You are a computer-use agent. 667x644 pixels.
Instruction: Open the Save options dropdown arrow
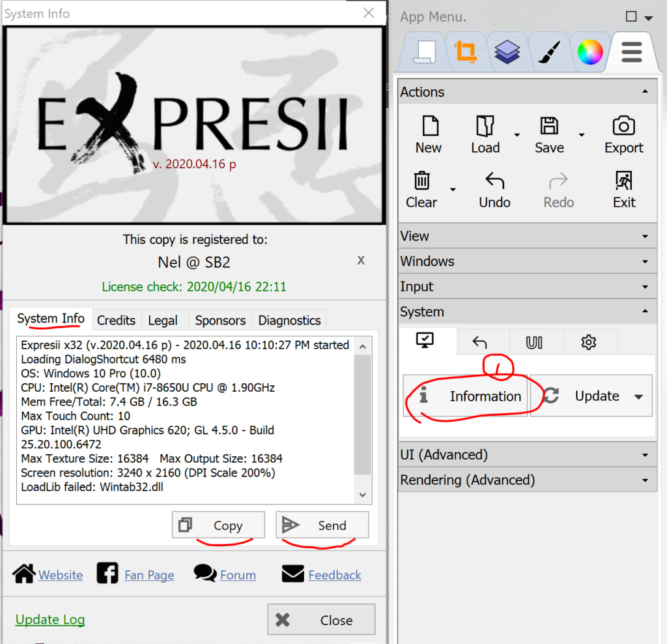tap(582, 136)
